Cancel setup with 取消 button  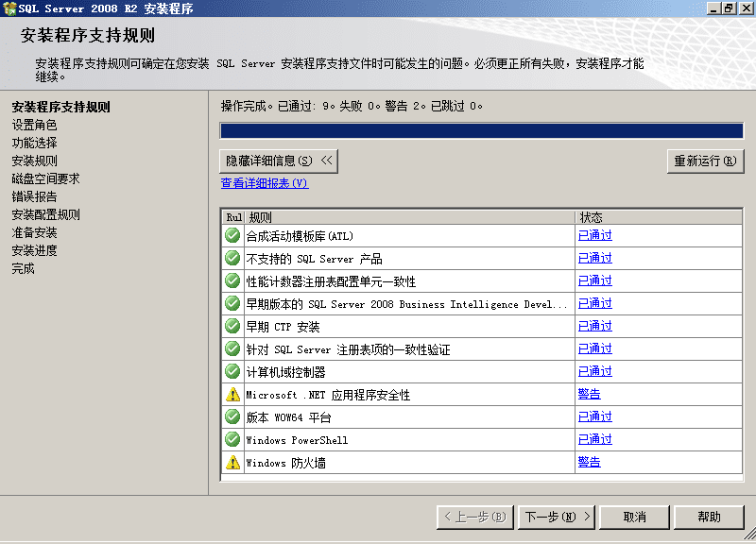point(634,517)
